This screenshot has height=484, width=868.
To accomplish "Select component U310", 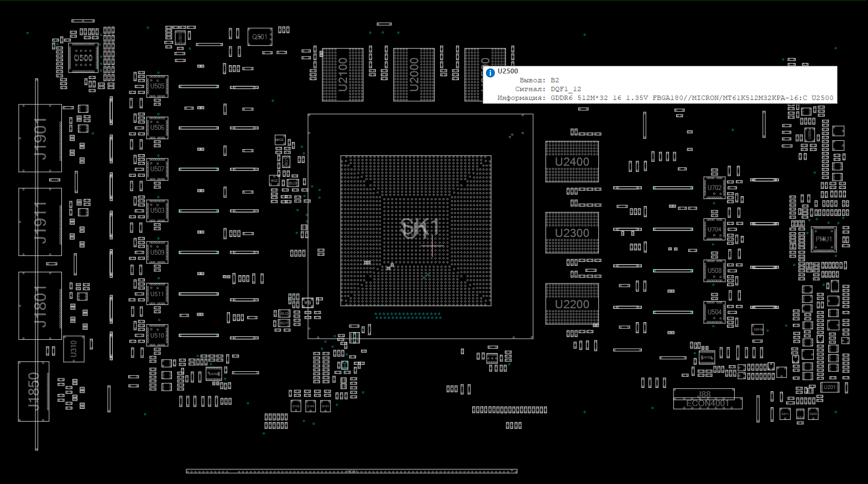I will pos(74,349).
